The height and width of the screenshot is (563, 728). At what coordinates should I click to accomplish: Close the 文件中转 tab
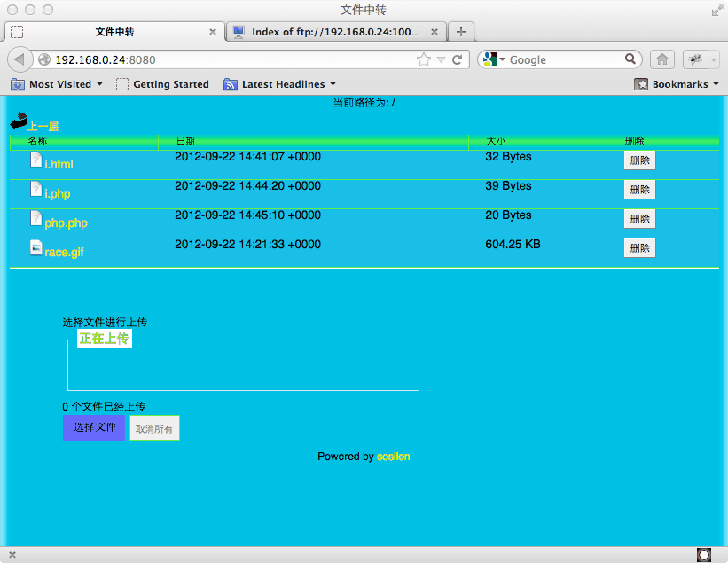point(212,32)
